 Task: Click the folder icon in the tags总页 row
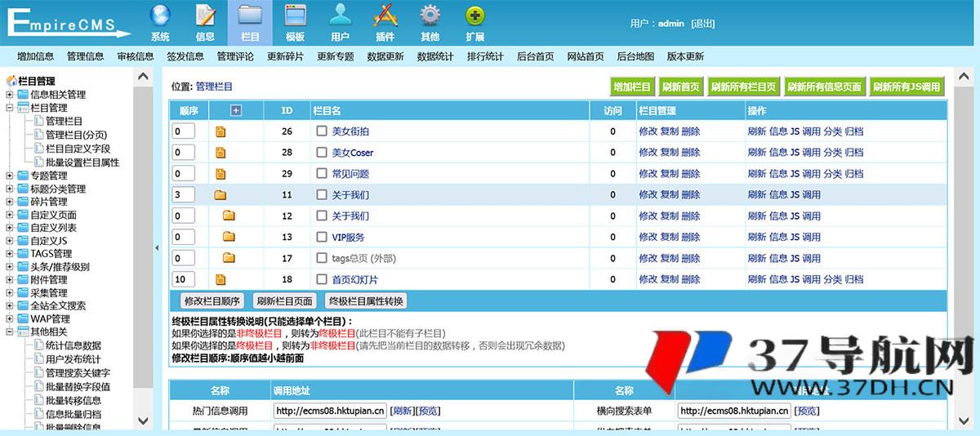[229, 259]
